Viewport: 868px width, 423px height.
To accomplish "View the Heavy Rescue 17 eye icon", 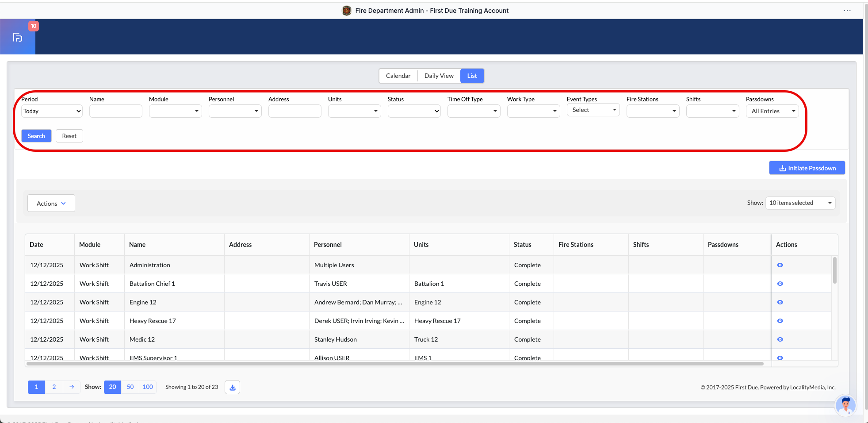I will (x=780, y=321).
